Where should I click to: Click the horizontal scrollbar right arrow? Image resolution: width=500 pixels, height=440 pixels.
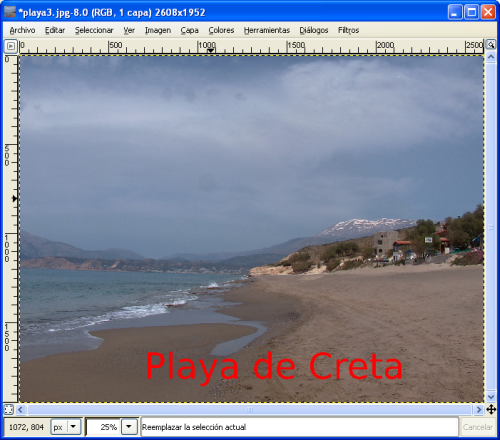click(x=479, y=409)
